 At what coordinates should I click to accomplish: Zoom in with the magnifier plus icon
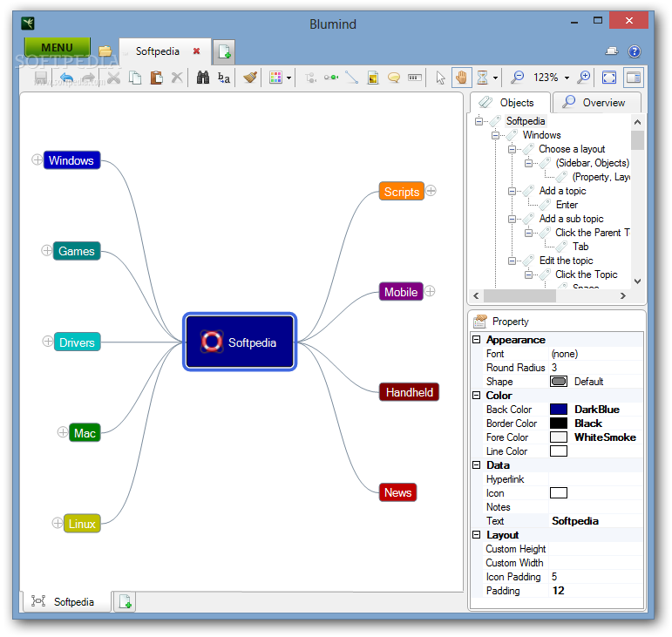click(584, 78)
